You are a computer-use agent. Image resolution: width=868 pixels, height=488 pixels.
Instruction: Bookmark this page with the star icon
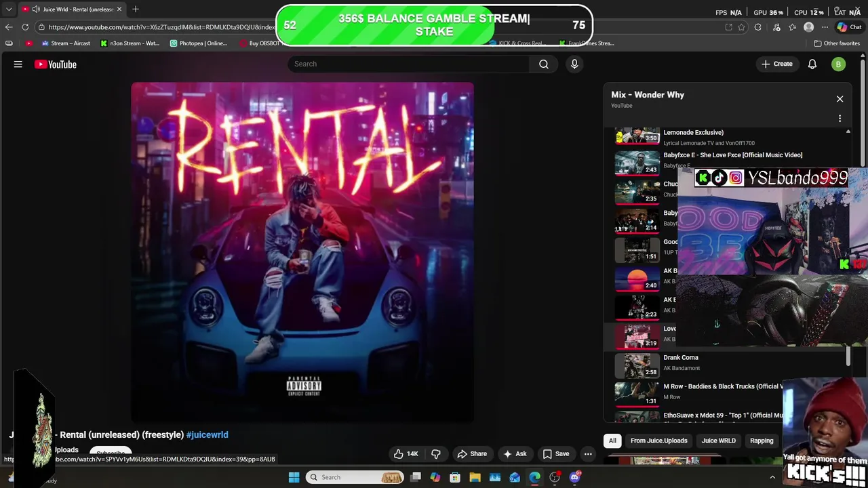[x=741, y=27]
